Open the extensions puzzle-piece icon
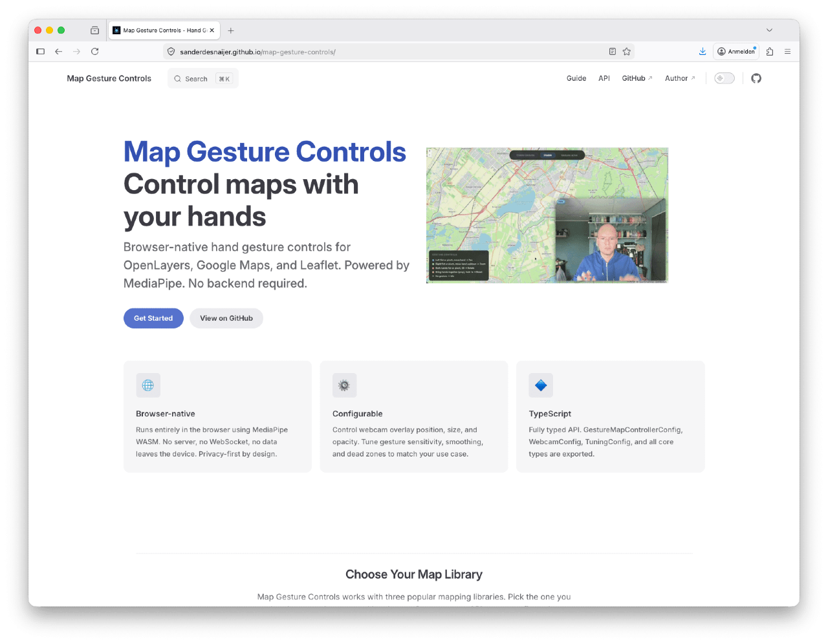The height and width of the screenshot is (644, 828). point(770,52)
